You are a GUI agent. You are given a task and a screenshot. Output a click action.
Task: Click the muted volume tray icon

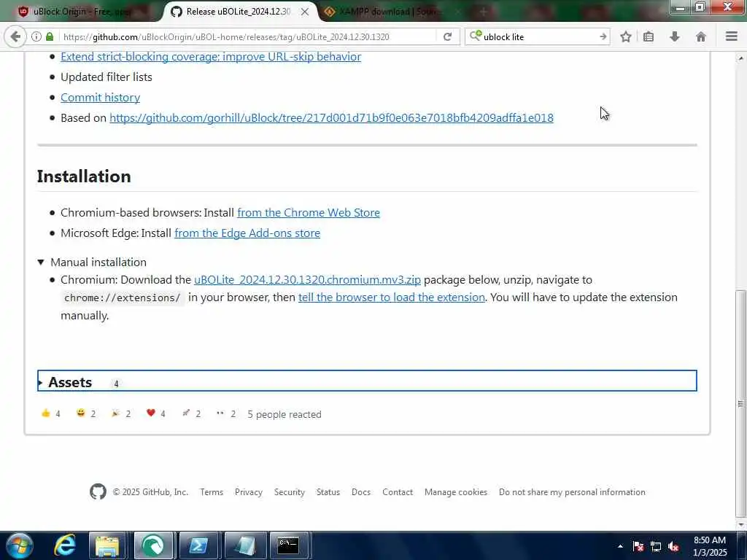673,547
